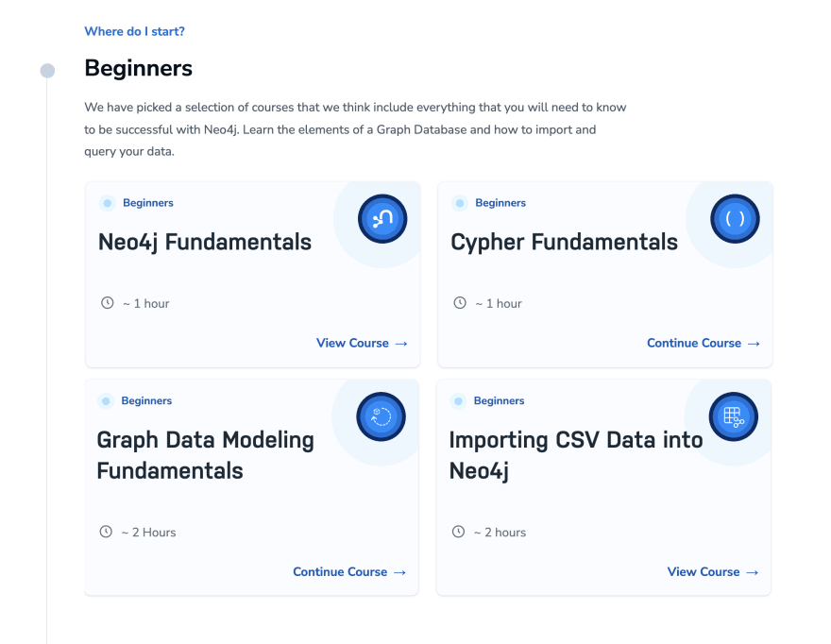Click the Graph Data Modeling circular badge icon
Image resolution: width=831 pixels, height=644 pixels.
point(381,416)
